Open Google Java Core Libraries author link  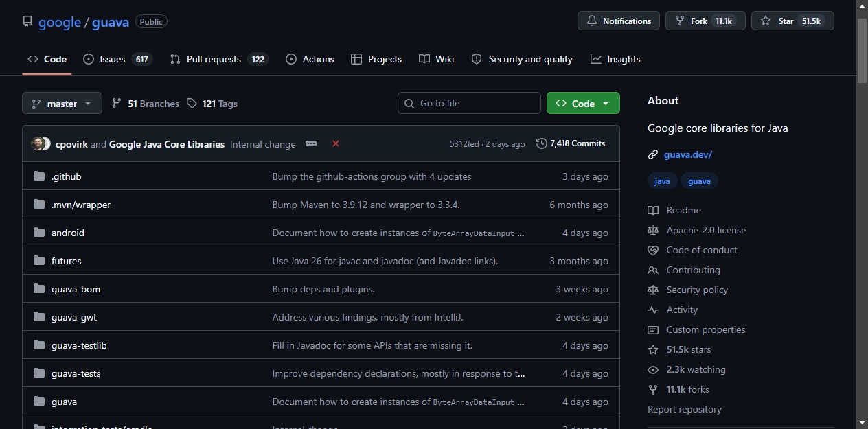(167, 144)
